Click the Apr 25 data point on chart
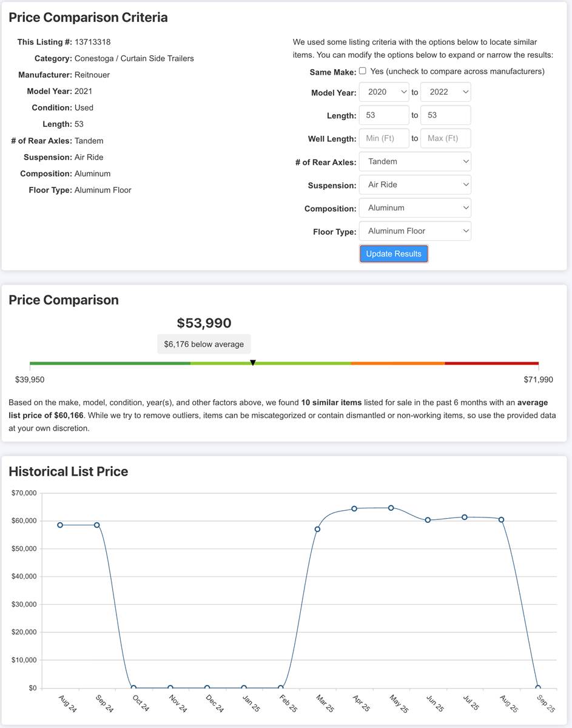572x728 pixels. [354, 508]
